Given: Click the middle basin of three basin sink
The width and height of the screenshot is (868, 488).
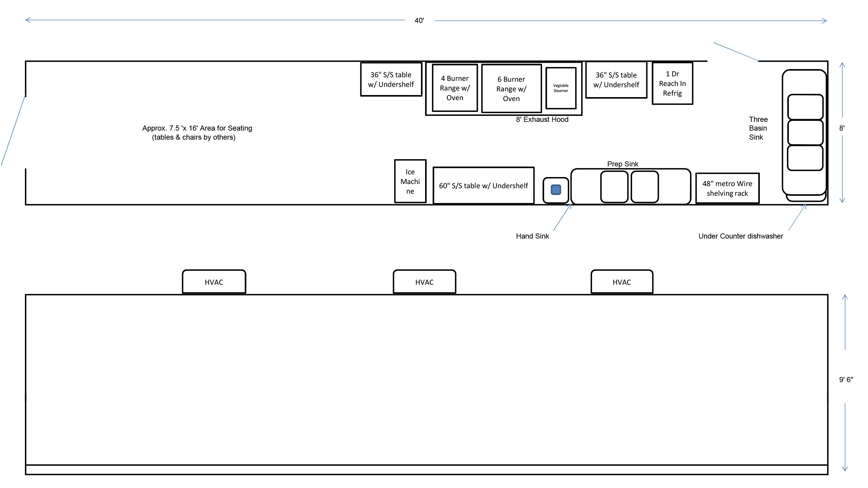Looking at the screenshot, I should [805, 132].
